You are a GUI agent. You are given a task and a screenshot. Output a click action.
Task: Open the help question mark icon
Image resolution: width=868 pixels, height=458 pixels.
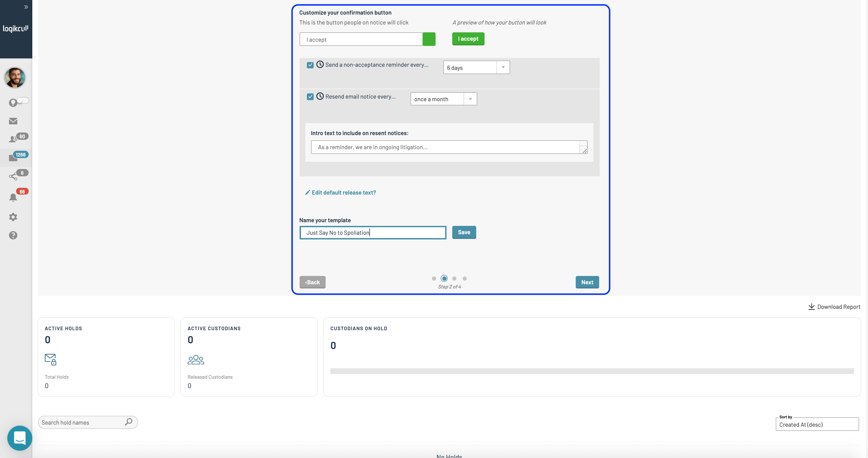click(x=13, y=236)
